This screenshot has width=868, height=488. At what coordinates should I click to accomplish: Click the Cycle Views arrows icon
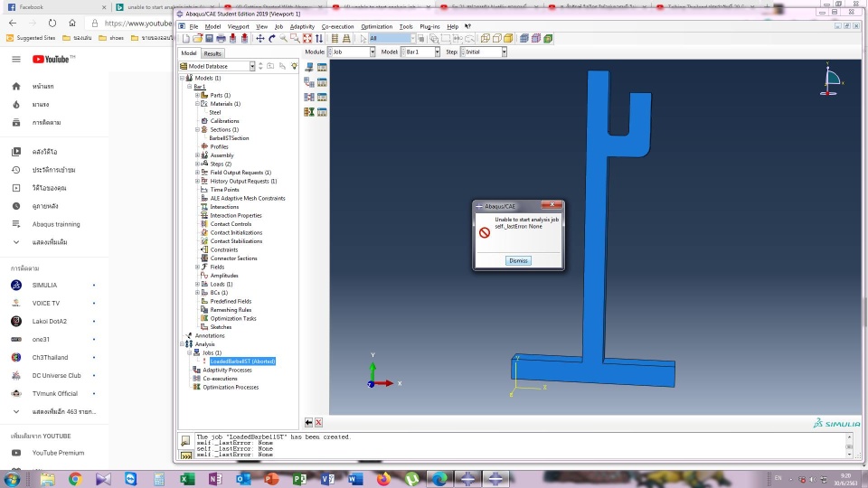coord(319,38)
